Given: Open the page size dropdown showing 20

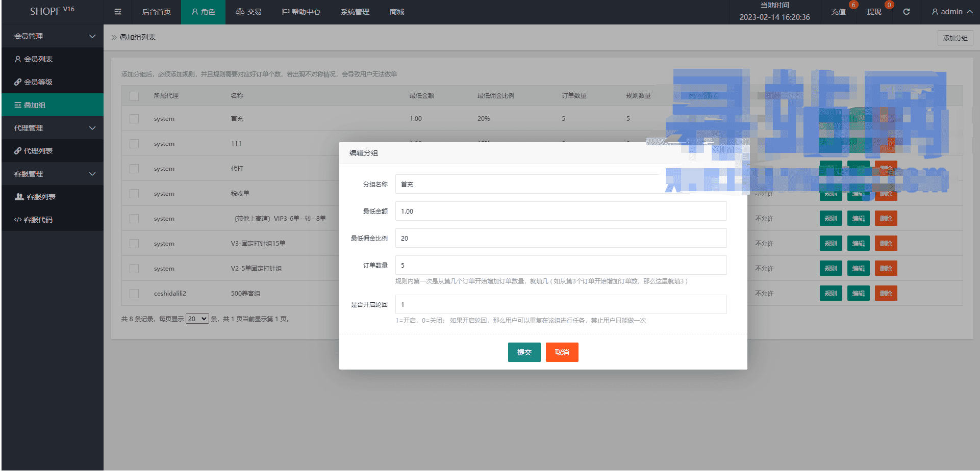Looking at the screenshot, I should (x=197, y=319).
